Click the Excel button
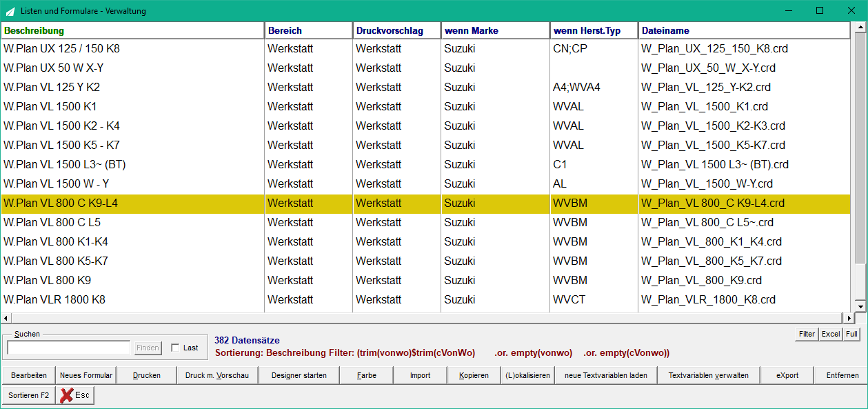The width and height of the screenshot is (868, 409). pos(831,334)
